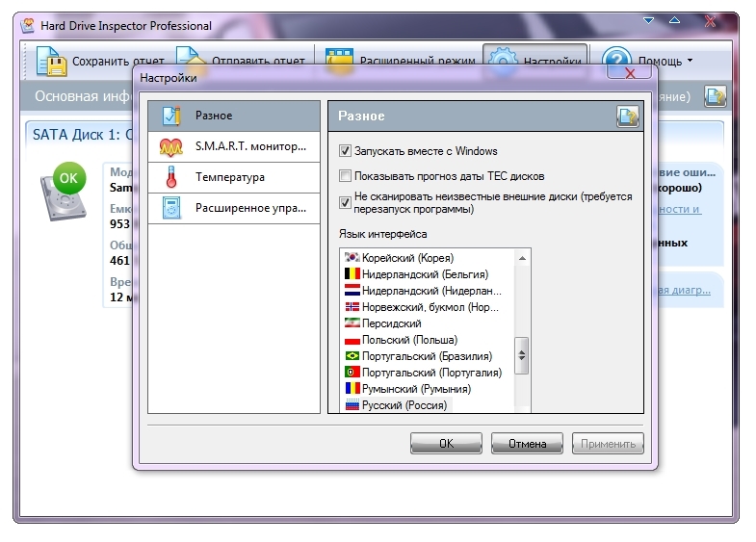Click the Settings gear icon in toolbar

[x=503, y=58]
